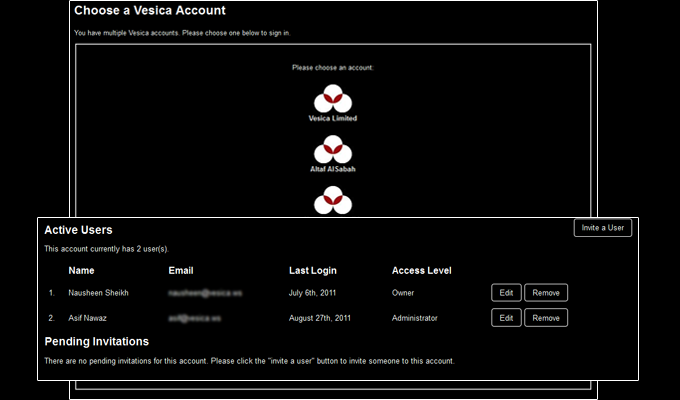Click the August 27th, 2011 login date
The height and width of the screenshot is (400, 680).
[x=320, y=318]
